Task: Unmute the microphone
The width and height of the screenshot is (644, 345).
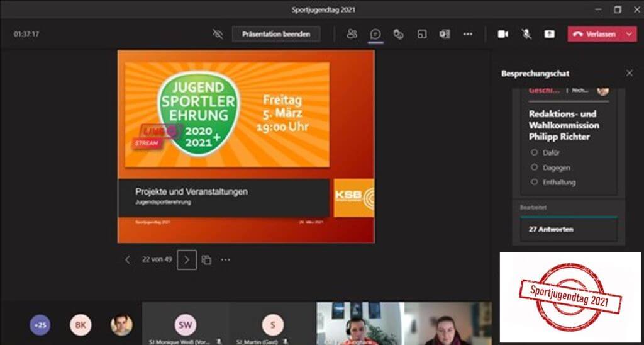Action: [x=526, y=34]
